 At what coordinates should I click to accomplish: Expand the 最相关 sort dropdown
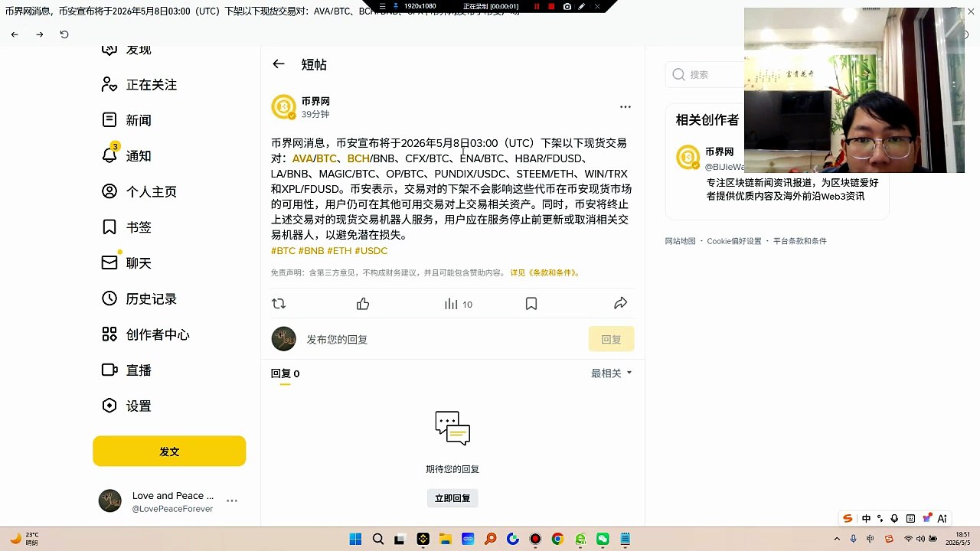pos(612,373)
